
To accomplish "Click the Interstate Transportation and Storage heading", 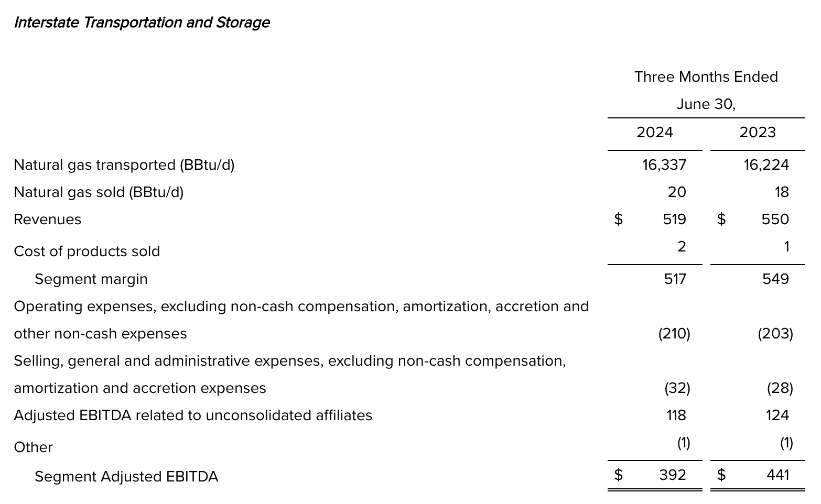I will [x=142, y=23].
